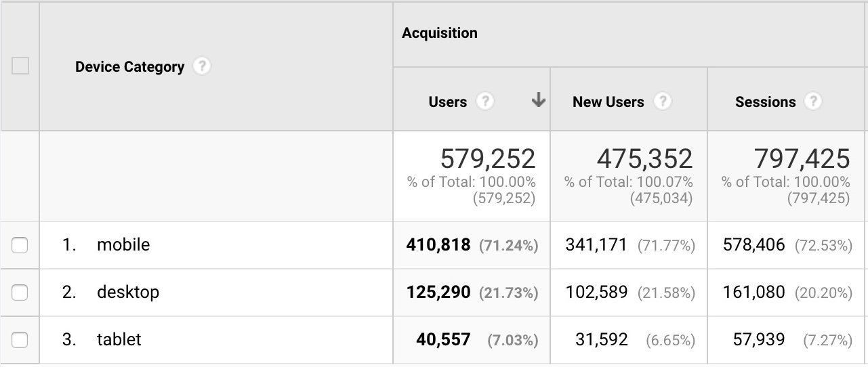Image resolution: width=868 pixels, height=367 pixels.
Task: Select total new users value 475,352
Action: coord(645,158)
